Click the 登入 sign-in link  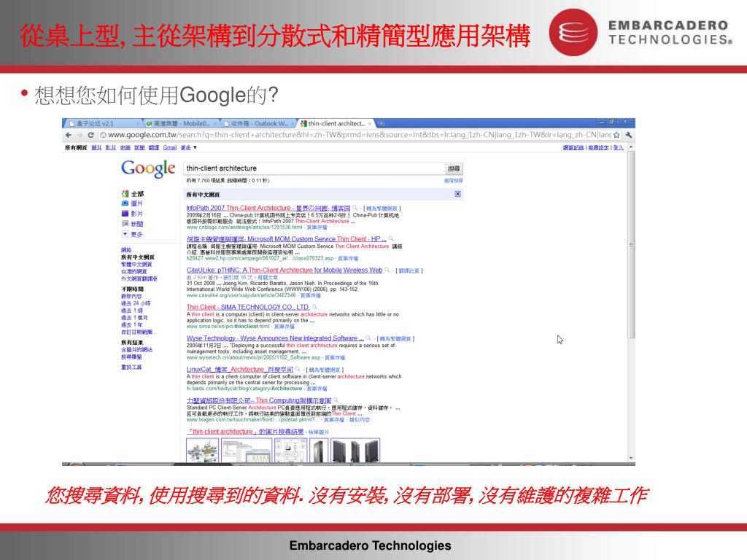click(x=618, y=147)
